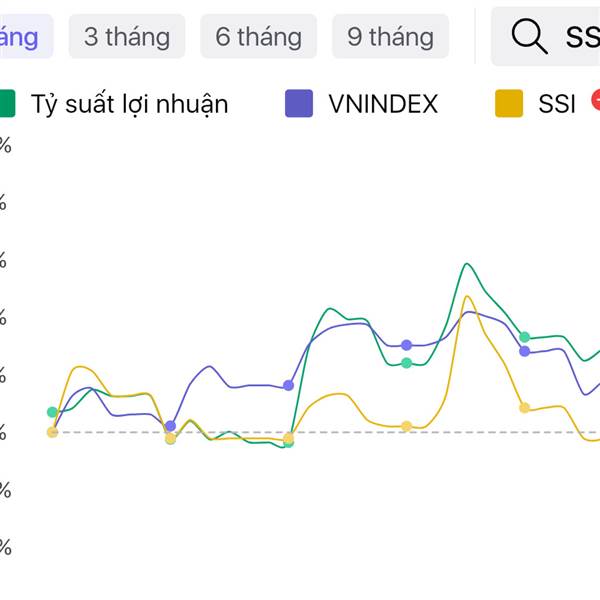This screenshot has width=600, height=600.
Task: Click the green Tỷ suất lợi nhuận legend square
Action: coord(7,103)
